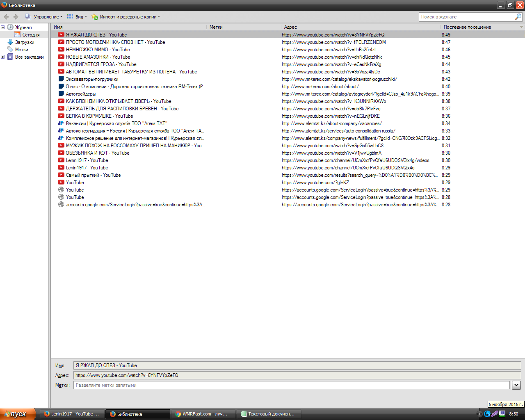Select О нас - О компании entry
Viewport: 525px width, 420px height.
(288, 87)
